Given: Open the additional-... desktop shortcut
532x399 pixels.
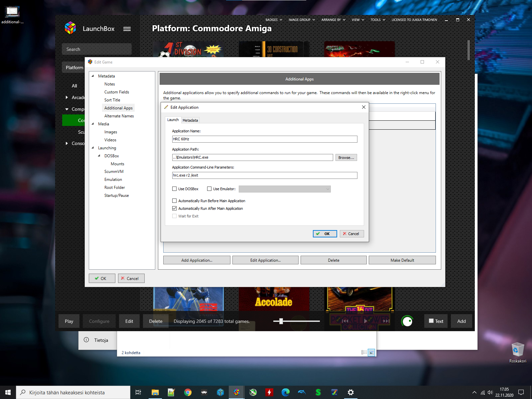Looking at the screenshot, I should point(12,15).
